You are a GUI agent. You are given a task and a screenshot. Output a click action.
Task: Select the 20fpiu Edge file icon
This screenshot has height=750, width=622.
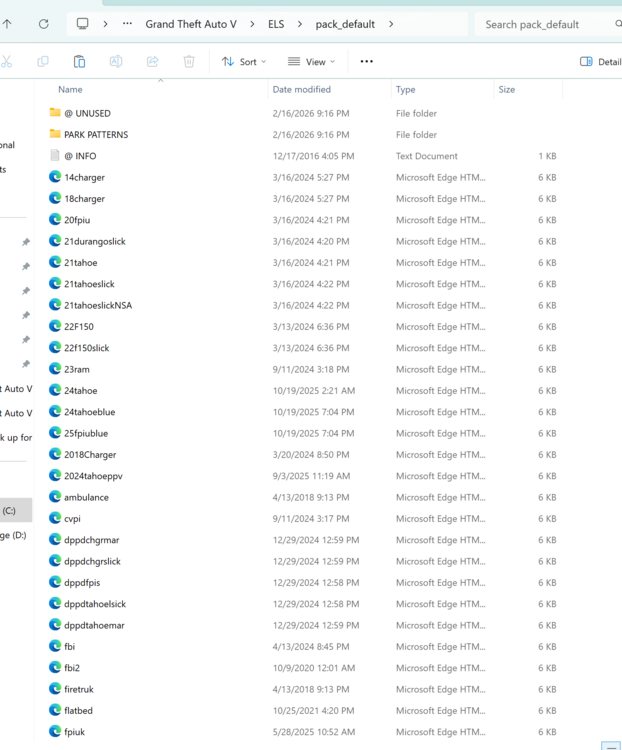(55, 219)
